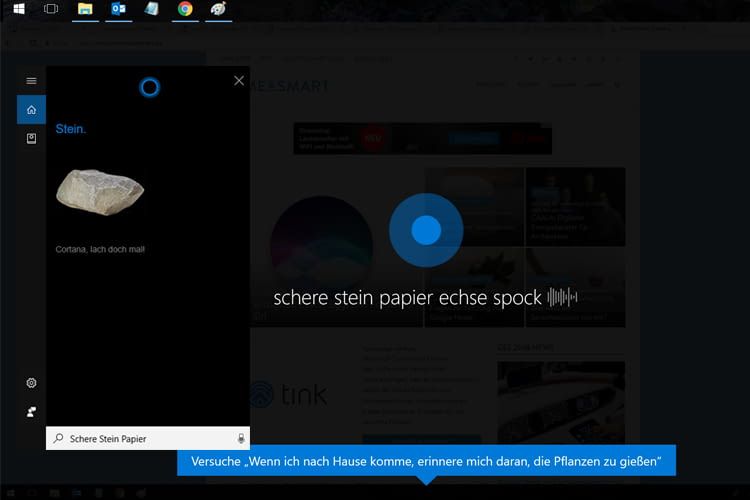Switch to Google Chrome in the taskbar
Image resolution: width=750 pixels, height=500 pixels.
coord(185,9)
